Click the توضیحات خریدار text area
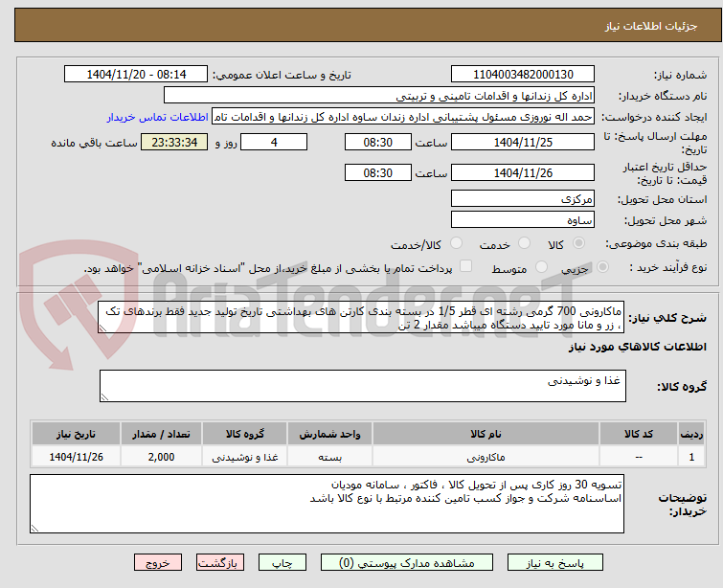Viewport: 723px width, 588px height. (x=327, y=504)
